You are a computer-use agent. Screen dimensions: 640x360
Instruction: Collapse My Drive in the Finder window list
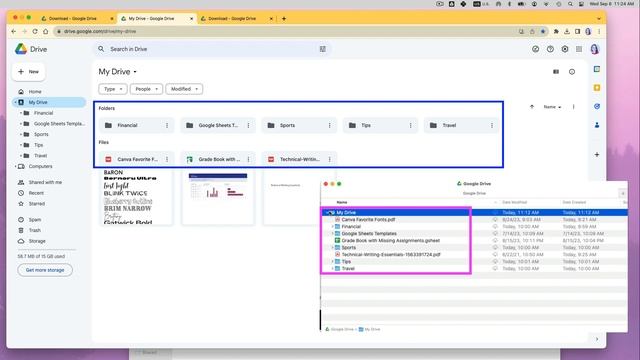tap(327, 213)
